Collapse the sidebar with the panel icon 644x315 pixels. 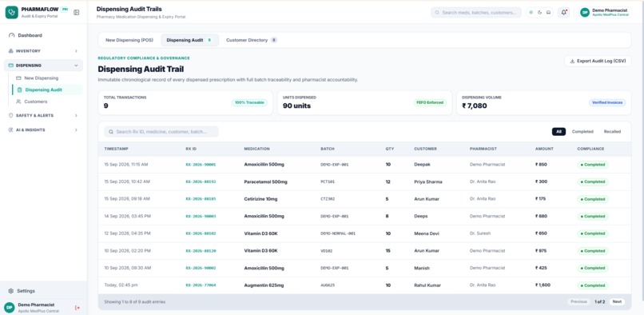(77, 12)
